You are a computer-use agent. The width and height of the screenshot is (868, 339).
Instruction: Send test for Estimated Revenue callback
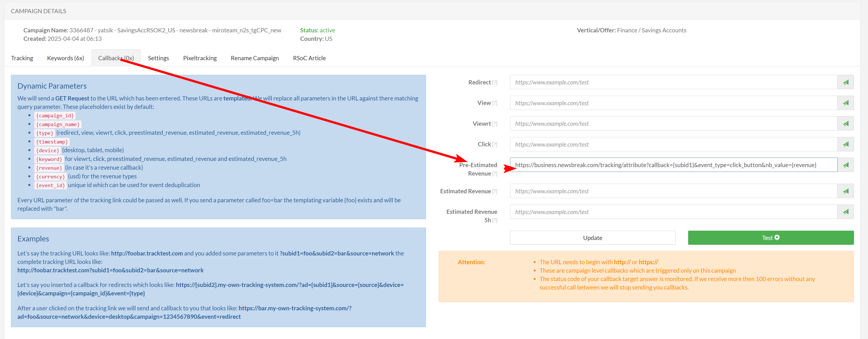[x=846, y=191]
